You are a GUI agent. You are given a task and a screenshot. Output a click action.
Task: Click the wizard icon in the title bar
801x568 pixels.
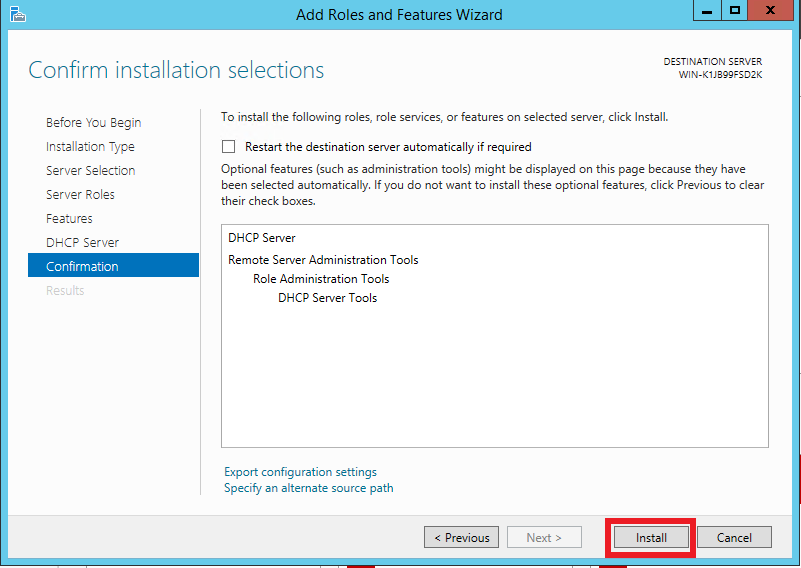coord(17,14)
